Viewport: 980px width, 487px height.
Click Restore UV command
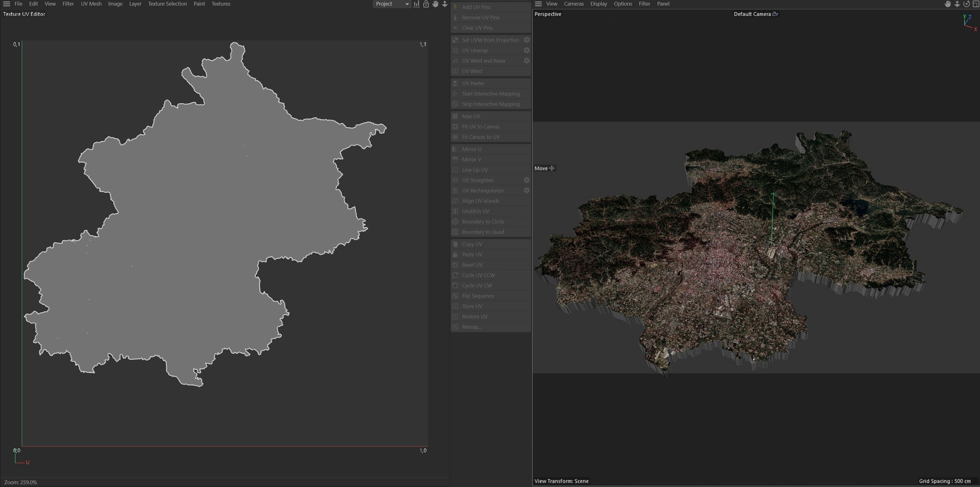point(491,316)
